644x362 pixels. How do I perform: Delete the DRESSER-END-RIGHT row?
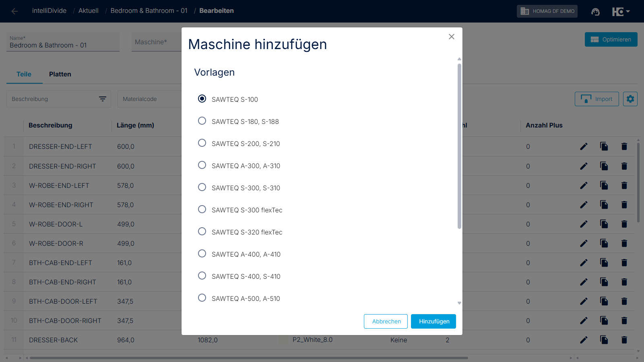[624, 166]
